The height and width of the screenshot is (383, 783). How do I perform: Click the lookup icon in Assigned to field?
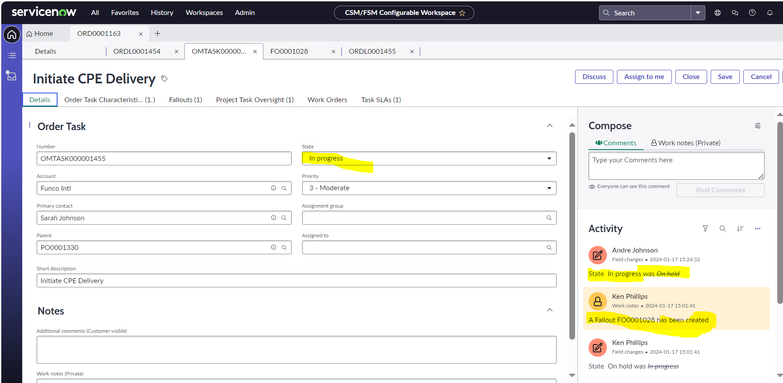pos(549,247)
